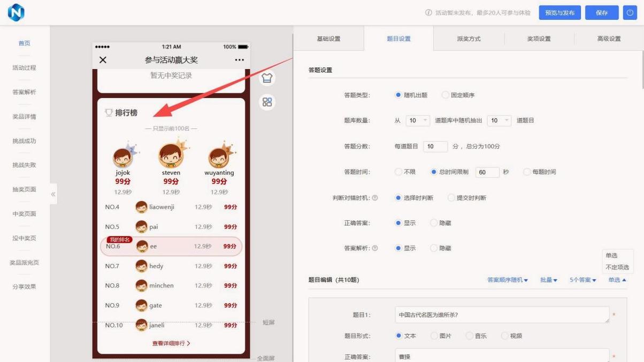Image resolution: width=644 pixels, height=362 pixels.
Task: Click the N logo icon at top left
Action: pyautogui.click(x=16, y=12)
